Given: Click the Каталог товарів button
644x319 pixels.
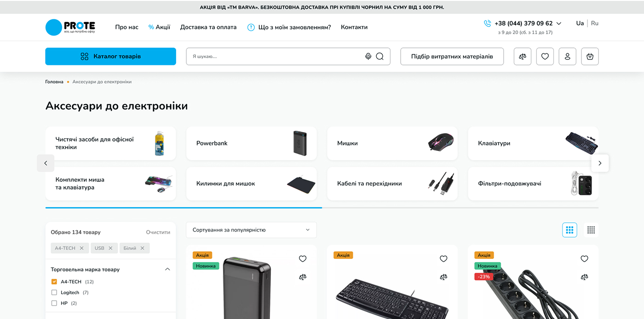Looking at the screenshot, I should point(110,56).
